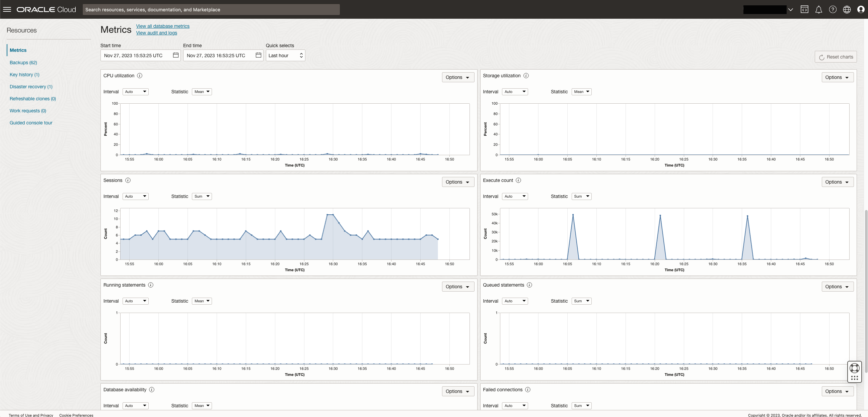Open Cloud Shell developer tools icon
The image size is (868, 417).
point(804,9)
